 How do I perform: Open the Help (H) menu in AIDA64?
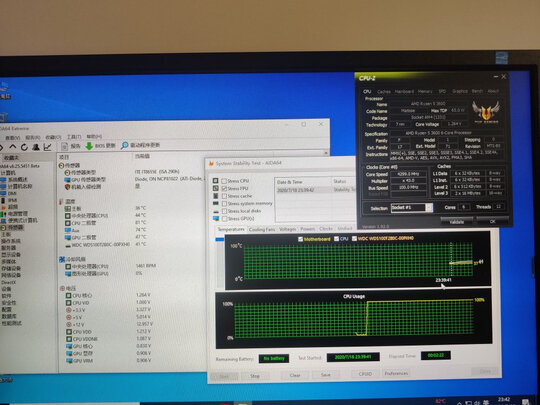point(94,137)
